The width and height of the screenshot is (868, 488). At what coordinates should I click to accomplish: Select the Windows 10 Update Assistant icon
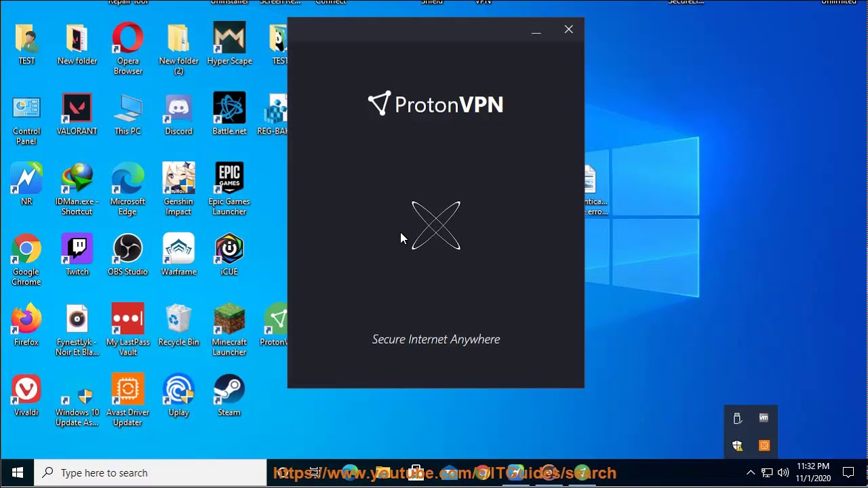[x=77, y=400]
